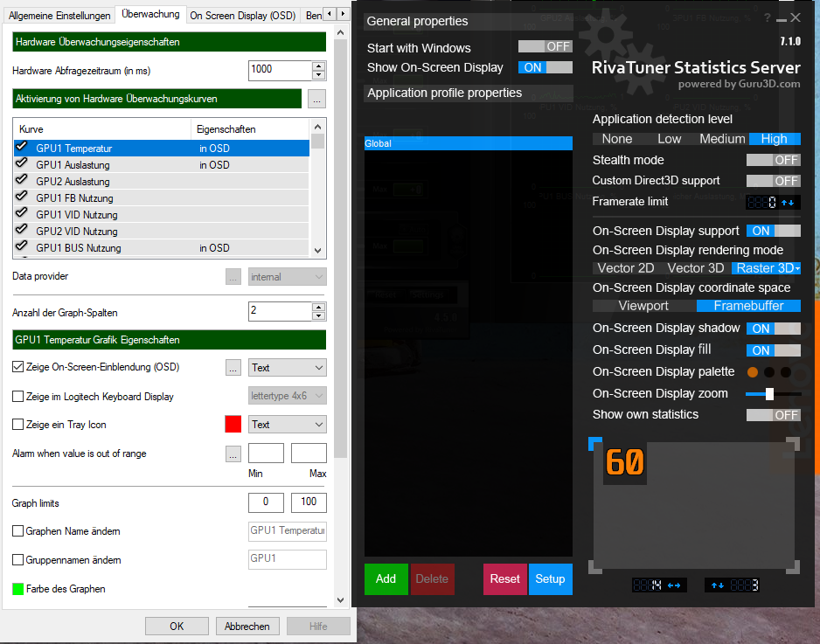
Task: Click Abbrechen button
Action: pos(247,627)
